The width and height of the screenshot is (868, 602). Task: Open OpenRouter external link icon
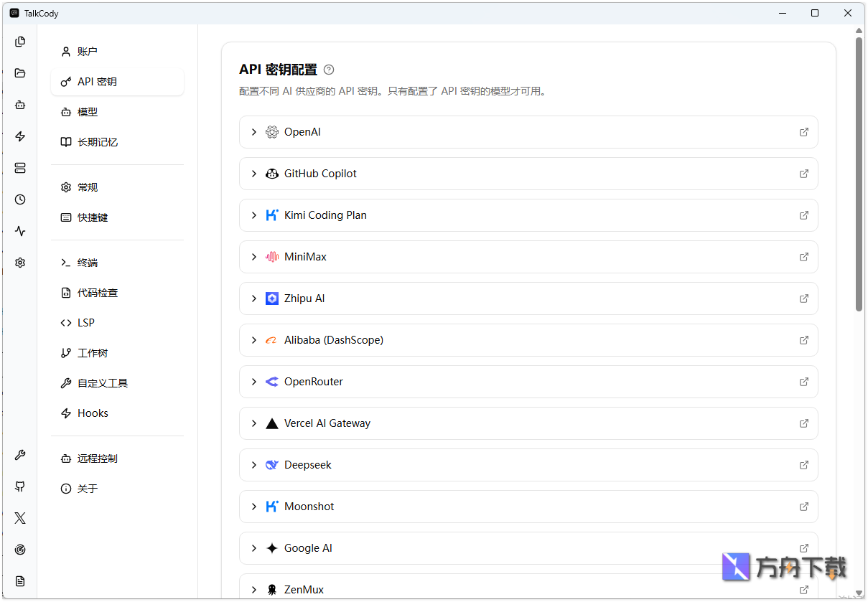pos(804,382)
